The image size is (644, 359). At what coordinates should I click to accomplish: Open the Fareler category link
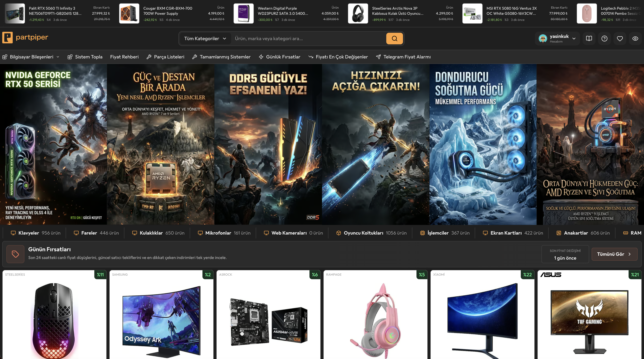[96, 233]
